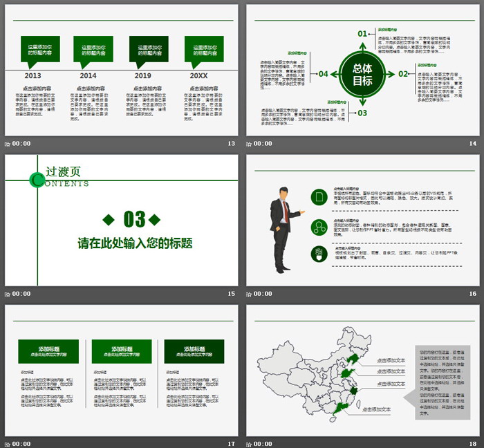Select the 过渡页 section slide 15 thumbnail
This screenshot has width=484, height=448.
click(x=121, y=220)
